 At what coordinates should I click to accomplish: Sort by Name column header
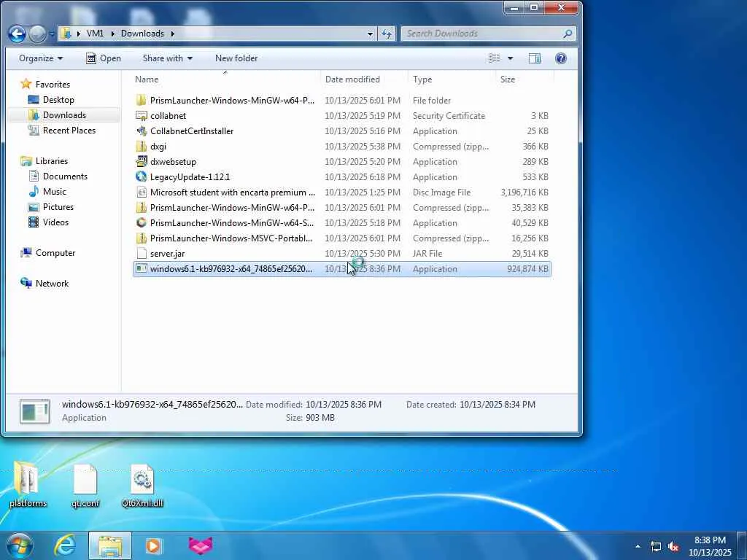[226, 79]
